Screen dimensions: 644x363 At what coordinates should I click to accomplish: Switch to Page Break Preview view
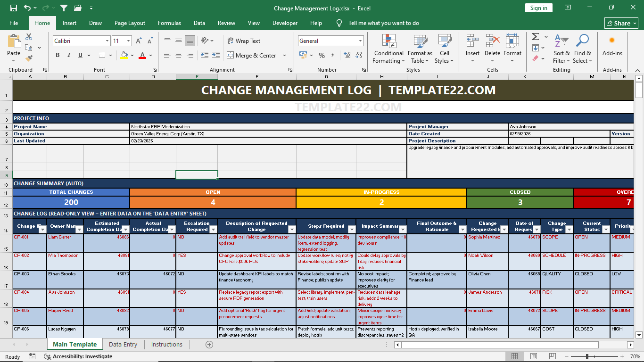tap(553, 356)
